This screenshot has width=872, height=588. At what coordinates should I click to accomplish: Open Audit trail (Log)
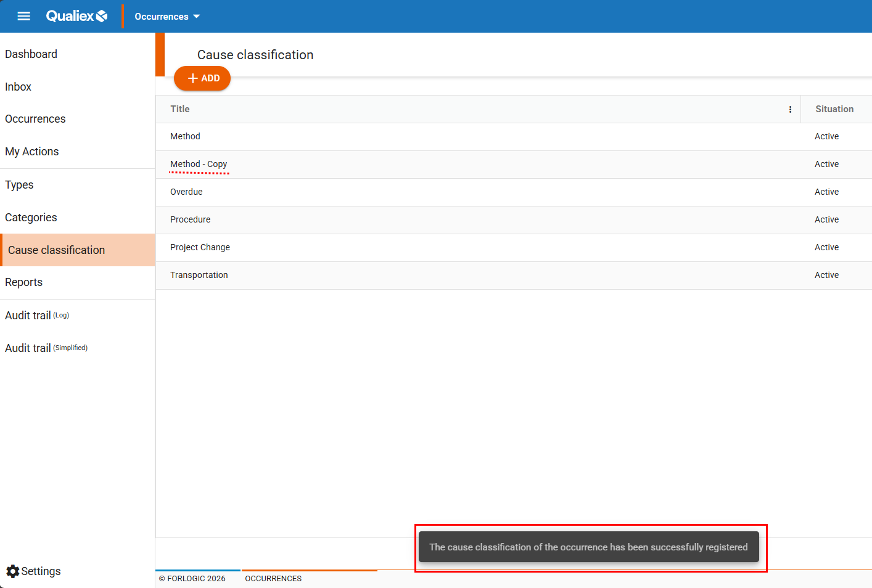[37, 316]
